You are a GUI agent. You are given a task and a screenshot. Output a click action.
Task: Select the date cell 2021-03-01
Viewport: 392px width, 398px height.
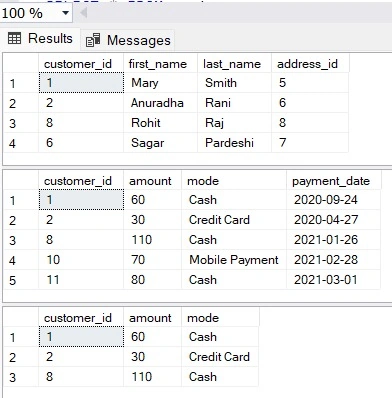[333, 280]
